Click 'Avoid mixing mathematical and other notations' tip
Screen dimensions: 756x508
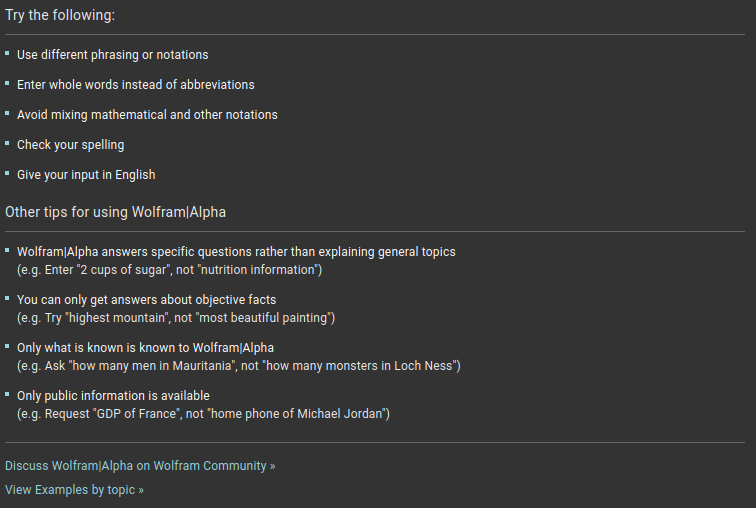pos(147,115)
